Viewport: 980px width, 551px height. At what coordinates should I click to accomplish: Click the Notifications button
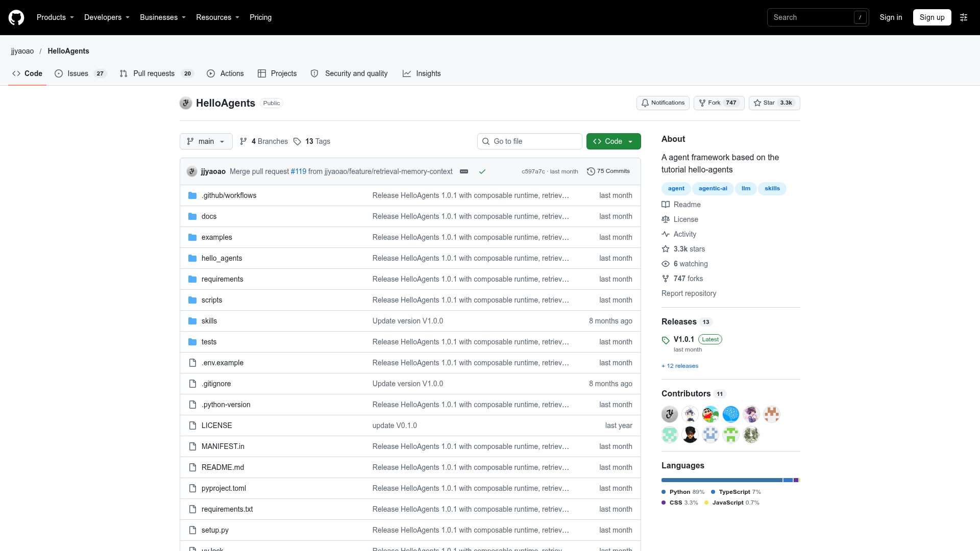point(663,103)
